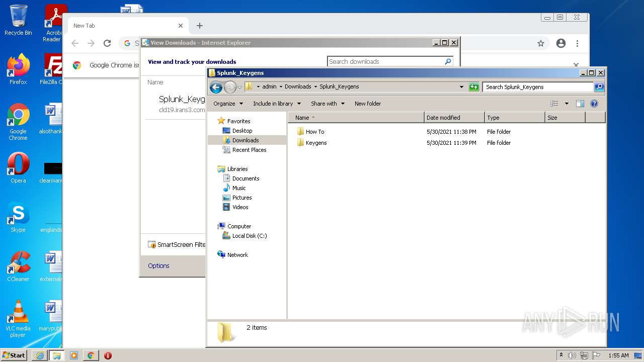Dismiss the Chrome notification bar

pyautogui.click(x=576, y=65)
